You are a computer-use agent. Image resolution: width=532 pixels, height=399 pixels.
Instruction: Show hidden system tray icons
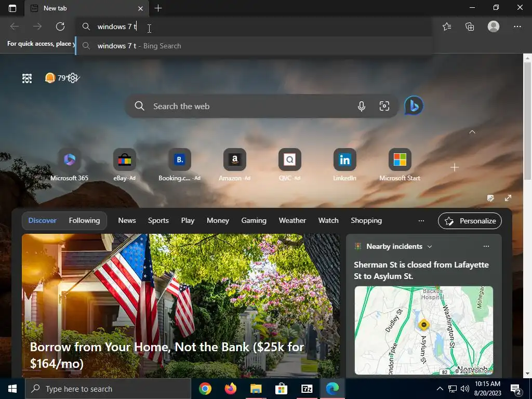click(440, 389)
